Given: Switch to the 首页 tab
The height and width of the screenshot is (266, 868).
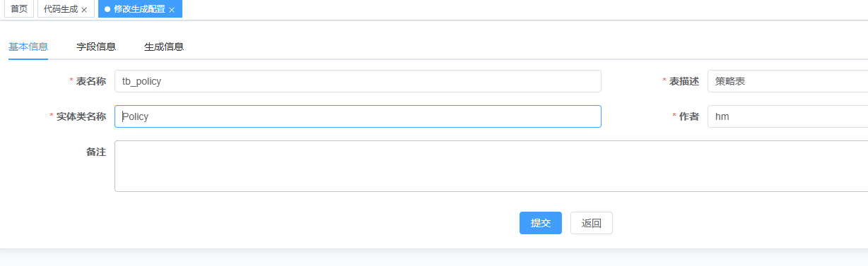Looking at the screenshot, I should (x=19, y=9).
